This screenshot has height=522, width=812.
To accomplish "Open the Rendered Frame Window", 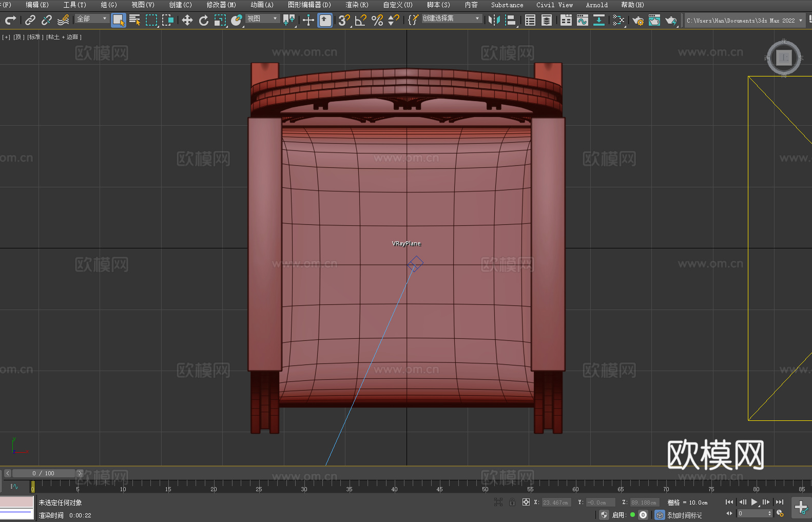I will coord(654,20).
